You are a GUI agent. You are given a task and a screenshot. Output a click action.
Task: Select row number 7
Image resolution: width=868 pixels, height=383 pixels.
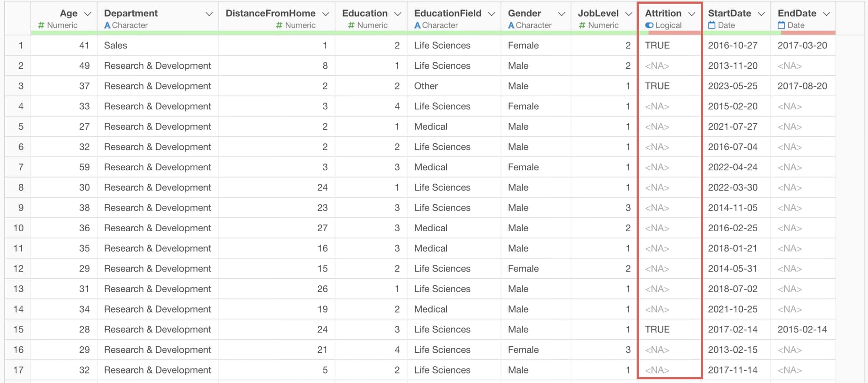coord(21,167)
